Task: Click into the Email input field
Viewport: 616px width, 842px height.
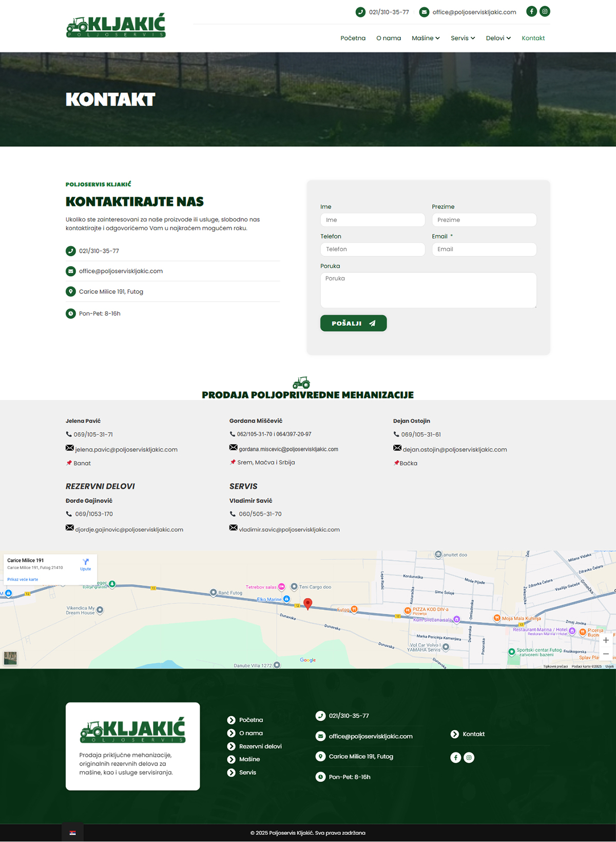Action: [x=484, y=249]
